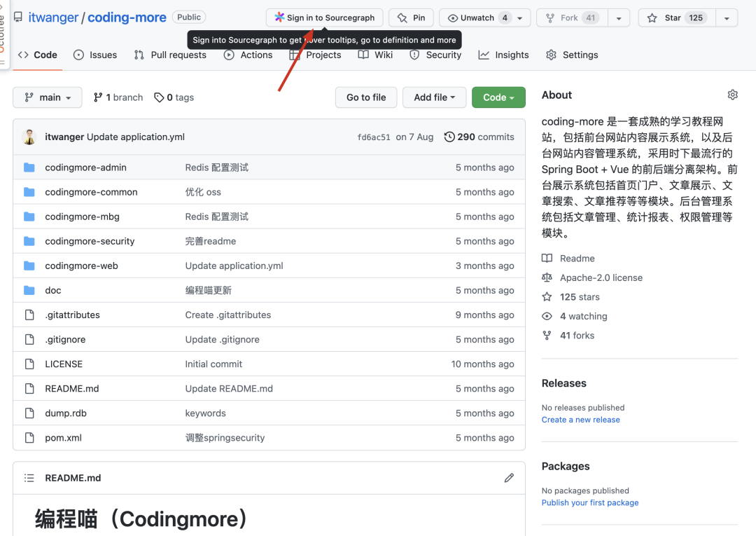756x536 pixels.
Task: Open commit message Initial commit
Action: (x=213, y=364)
